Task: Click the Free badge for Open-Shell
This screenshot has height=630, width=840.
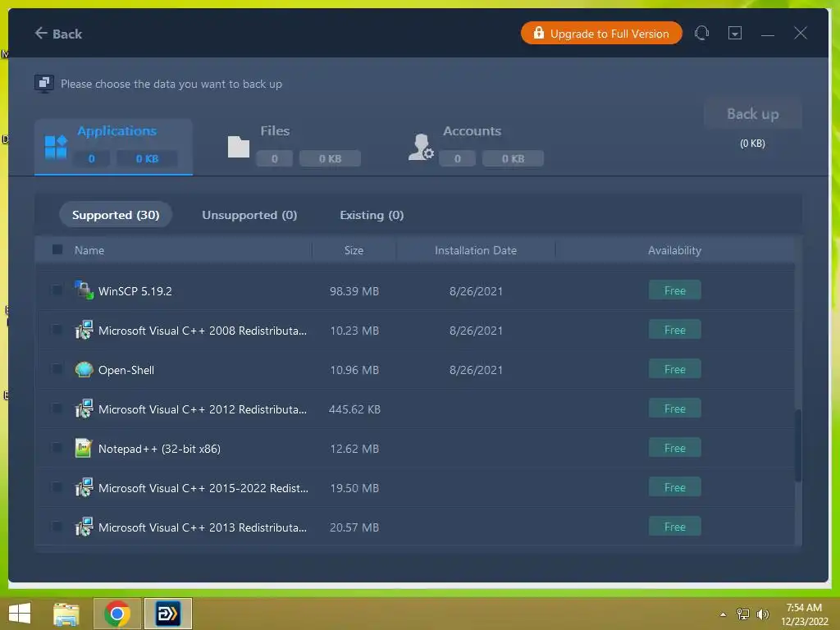Action: (674, 369)
